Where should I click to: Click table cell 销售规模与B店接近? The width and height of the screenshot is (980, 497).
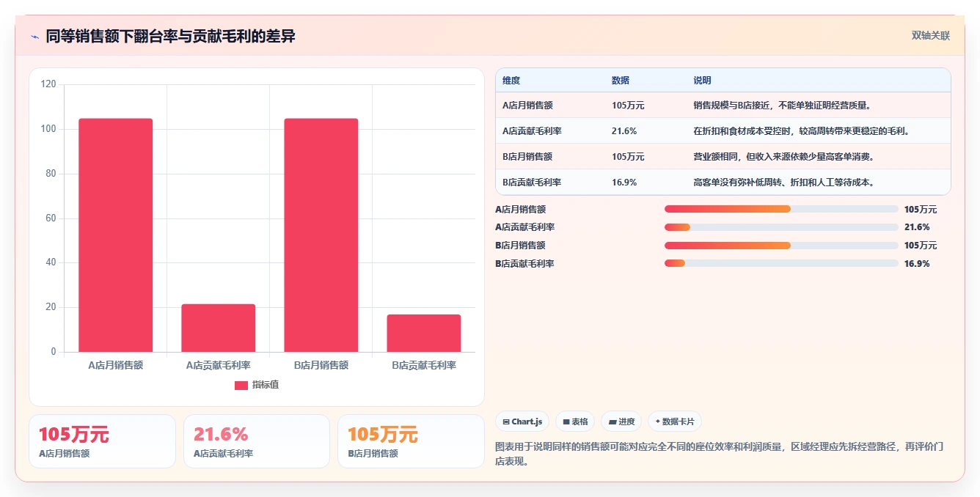(x=782, y=106)
